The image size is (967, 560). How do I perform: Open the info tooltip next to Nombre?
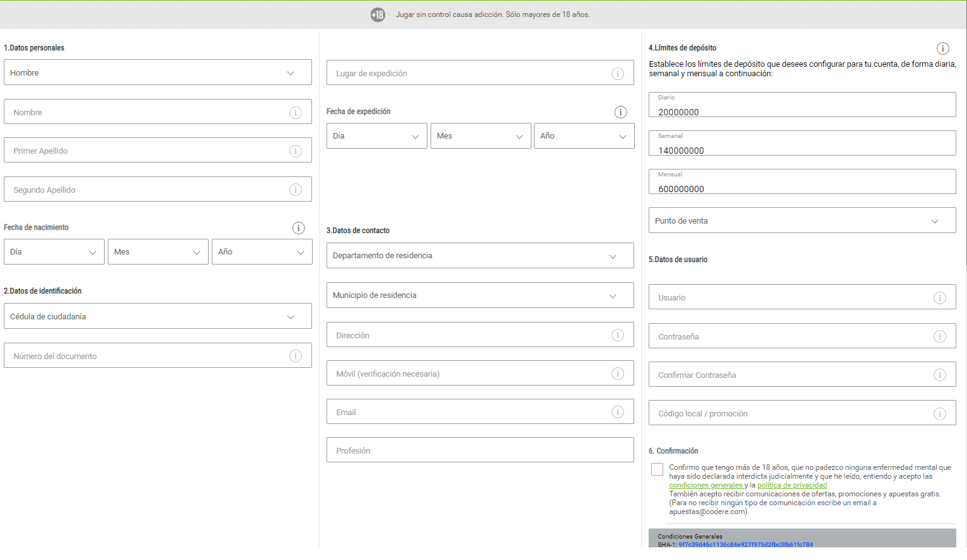point(296,111)
